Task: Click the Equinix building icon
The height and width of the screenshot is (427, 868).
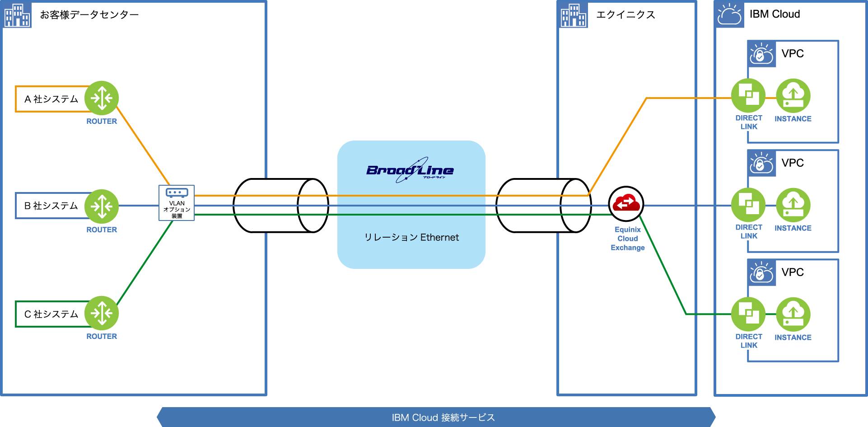Action: (573, 15)
